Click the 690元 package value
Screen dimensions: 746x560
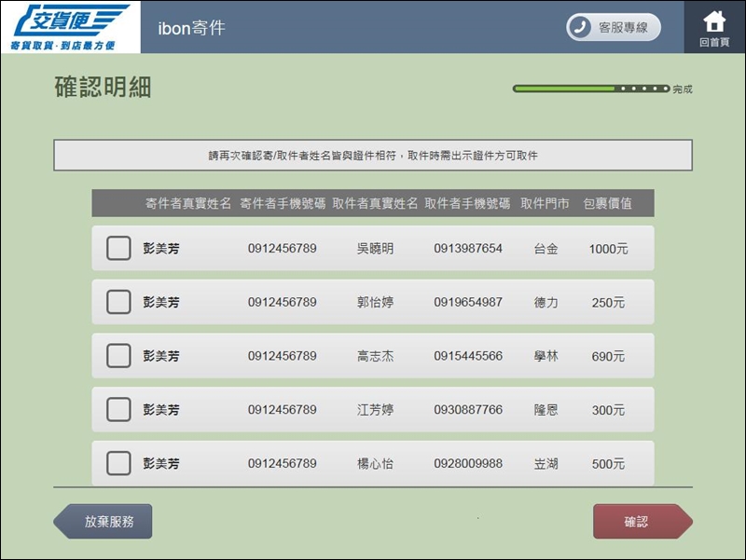pos(608,357)
